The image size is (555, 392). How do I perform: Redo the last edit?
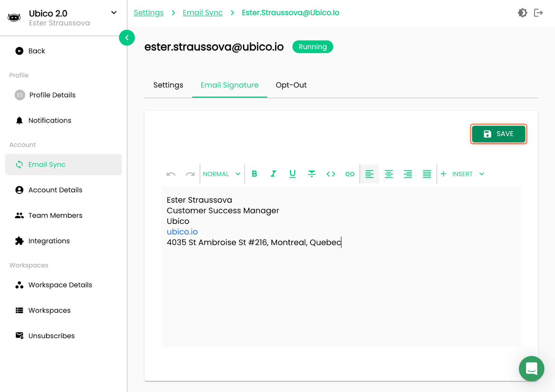[x=190, y=174]
